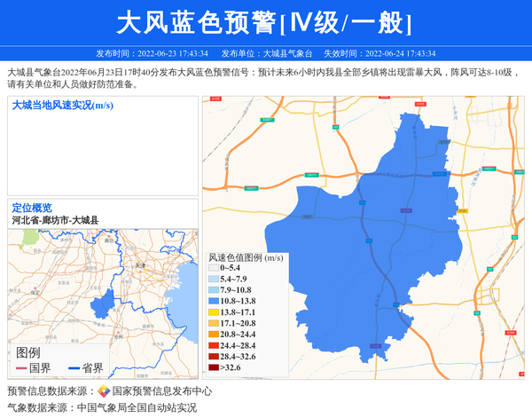Select the 24.4~28.4 red legend swatch
Image resolution: width=532 pixels, height=418 pixels.
click(213, 345)
